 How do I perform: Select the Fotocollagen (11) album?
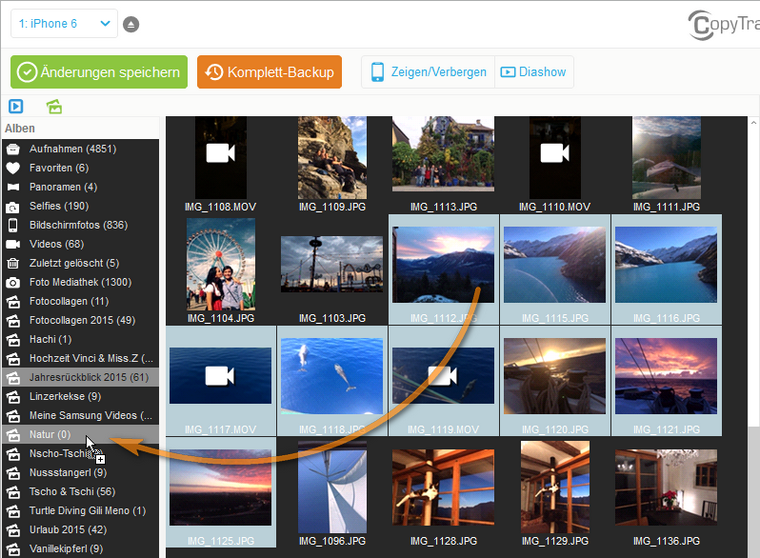click(x=80, y=301)
